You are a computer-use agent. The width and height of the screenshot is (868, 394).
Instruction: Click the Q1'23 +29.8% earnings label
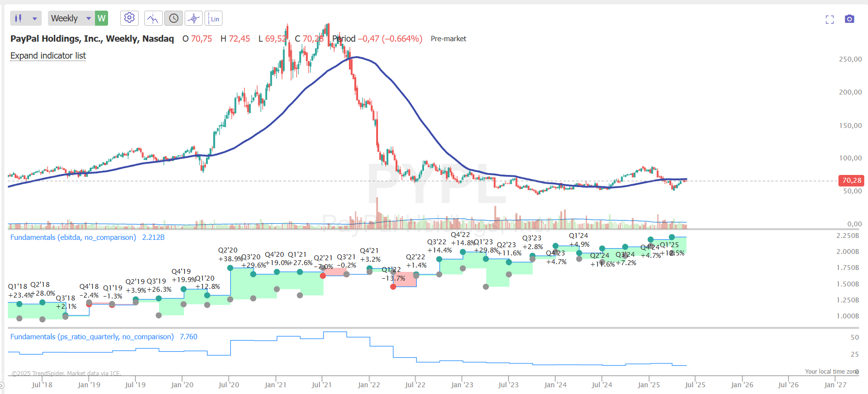486,246
